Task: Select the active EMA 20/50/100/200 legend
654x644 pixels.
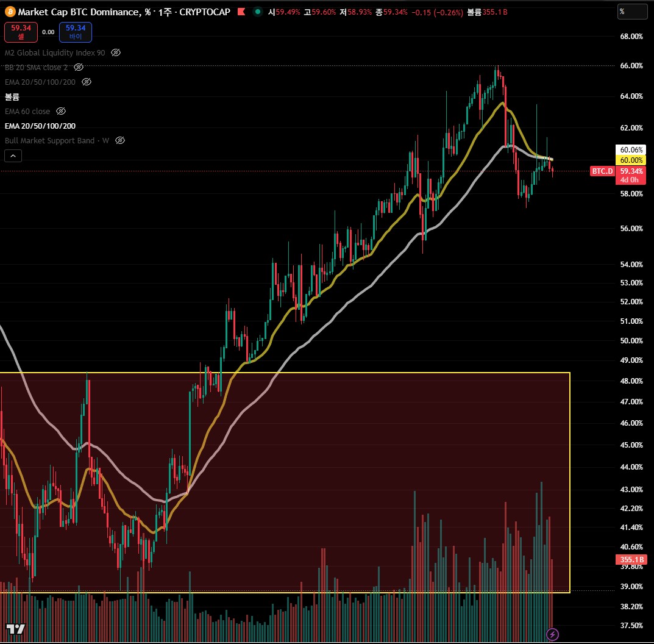Action: pyautogui.click(x=40, y=126)
